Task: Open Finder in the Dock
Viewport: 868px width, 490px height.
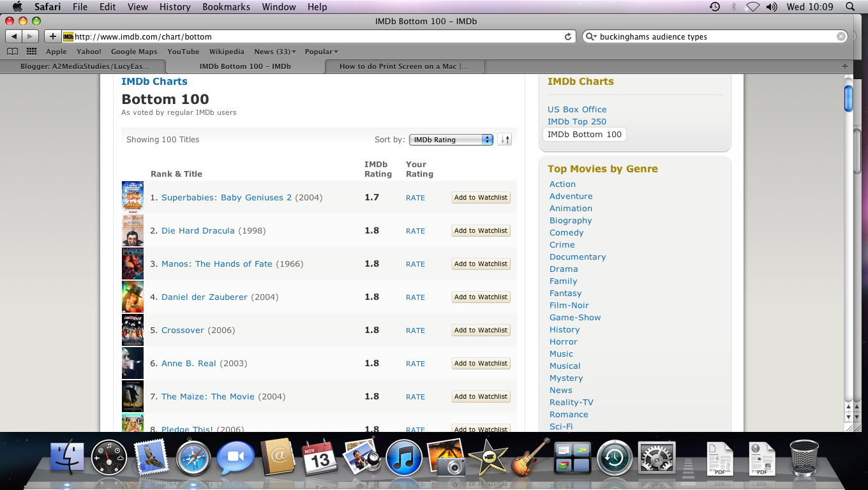Action: click(67, 457)
